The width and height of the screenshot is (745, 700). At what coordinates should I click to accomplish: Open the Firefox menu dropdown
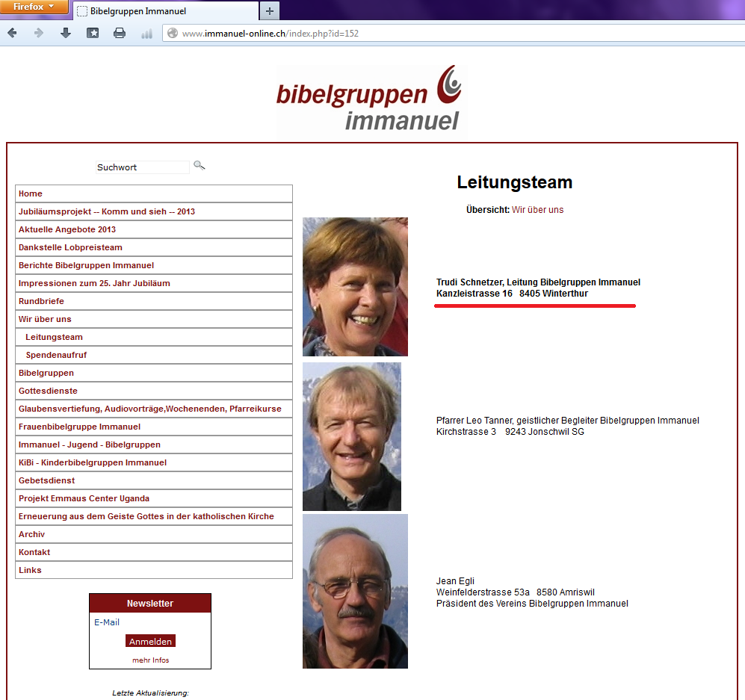tap(34, 7)
